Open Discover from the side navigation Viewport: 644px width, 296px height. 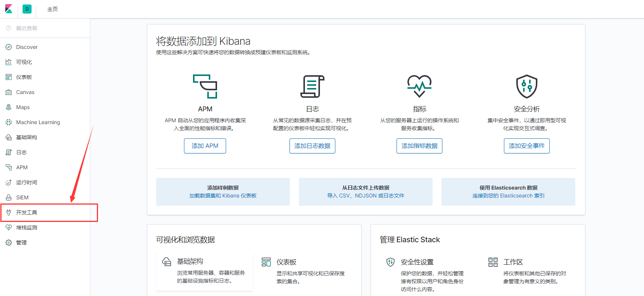pos(45,47)
